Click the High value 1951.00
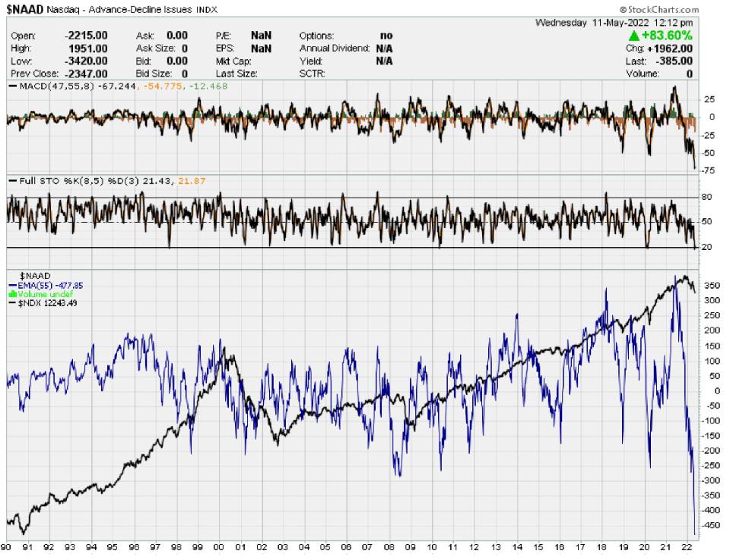Image resolution: width=730 pixels, height=560 pixels. 88,49
